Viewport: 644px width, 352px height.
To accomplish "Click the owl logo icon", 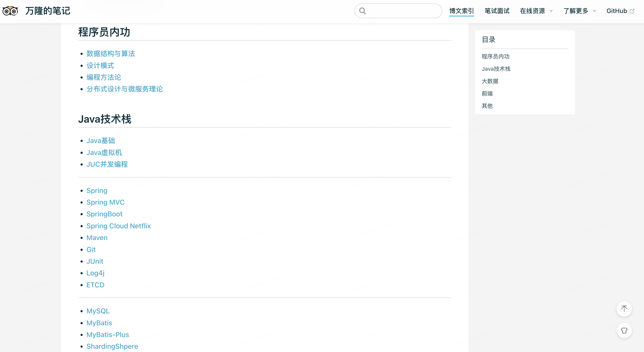I will (10, 11).
